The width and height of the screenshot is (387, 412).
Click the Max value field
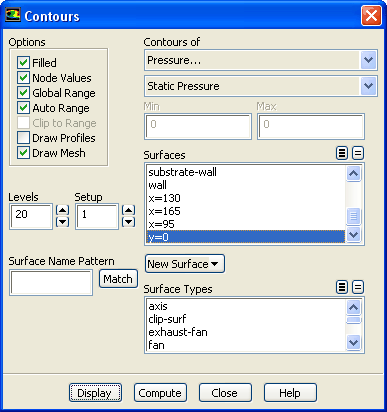pos(311,126)
